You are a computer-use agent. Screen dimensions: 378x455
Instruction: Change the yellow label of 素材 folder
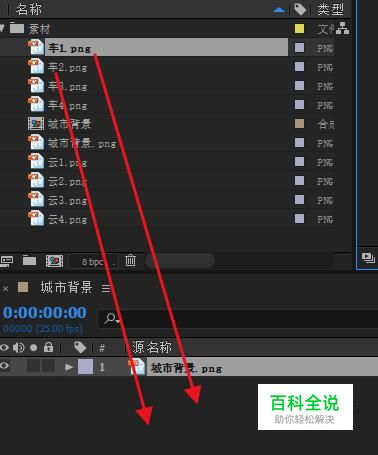(299, 29)
